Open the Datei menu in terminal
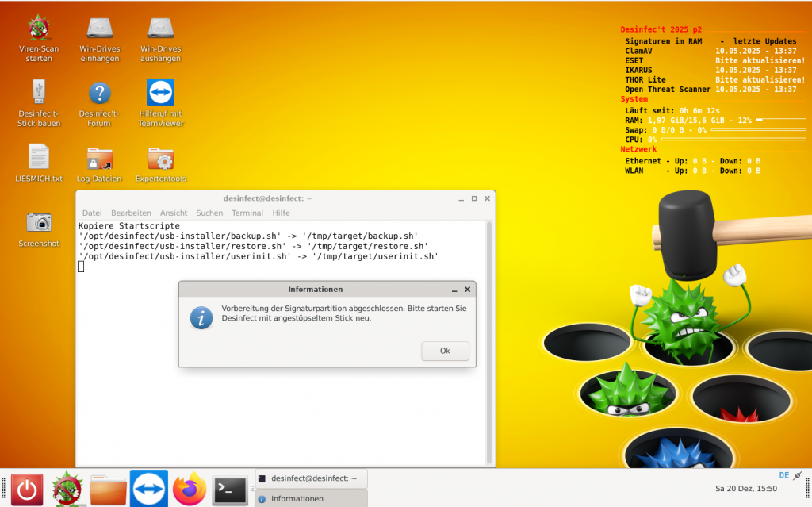Viewport: 812px width, 507px height. (92, 213)
